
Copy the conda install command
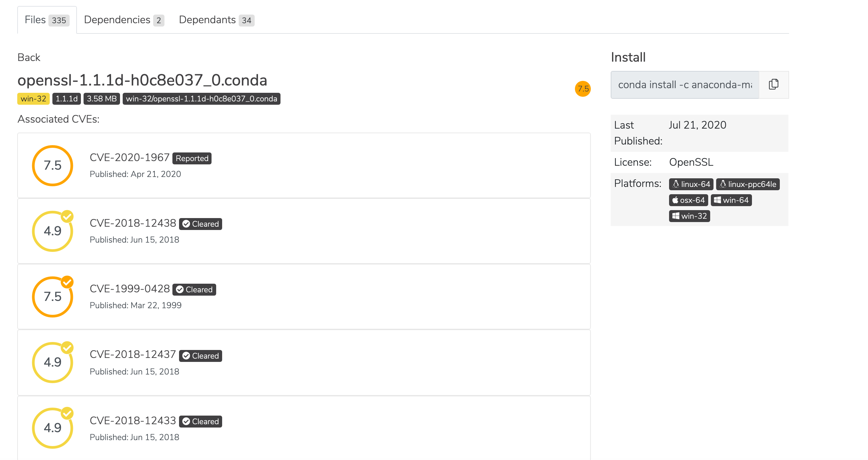(x=774, y=85)
